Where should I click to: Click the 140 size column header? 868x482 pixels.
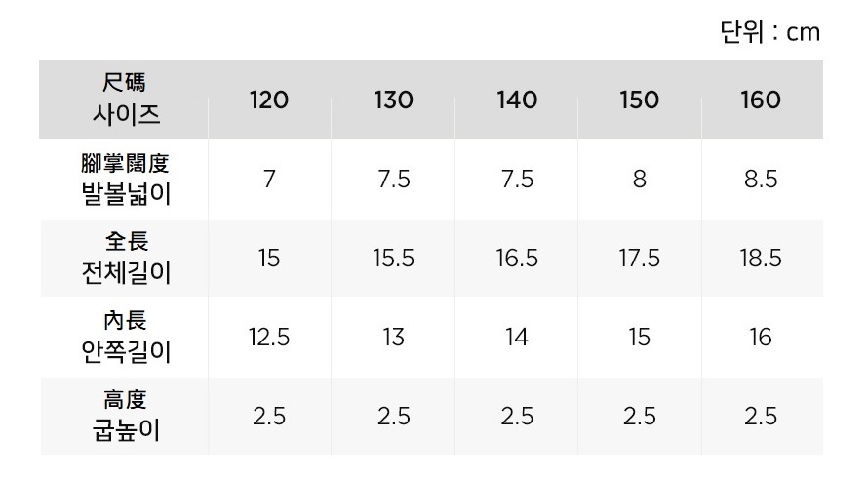coord(517,100)
